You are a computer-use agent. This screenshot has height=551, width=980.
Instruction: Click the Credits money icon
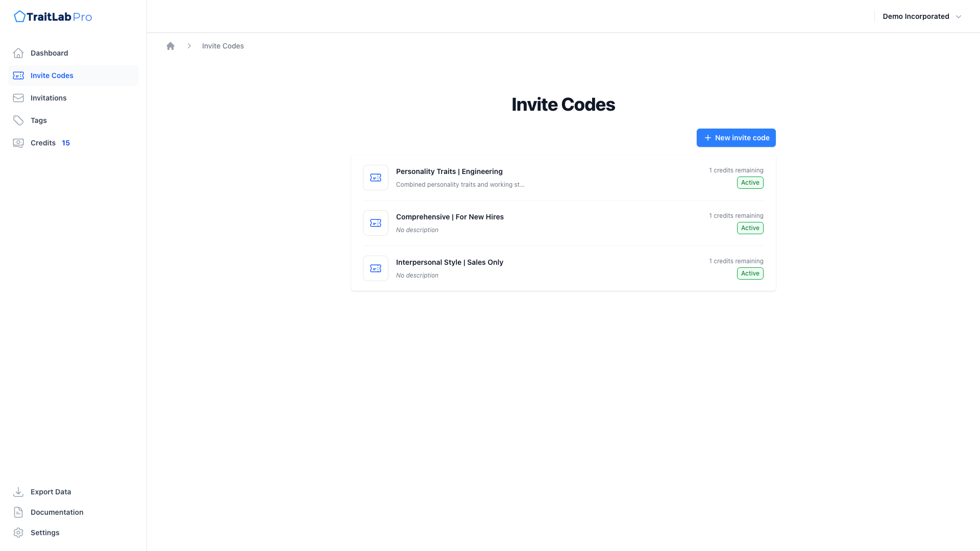pos(18,143)
